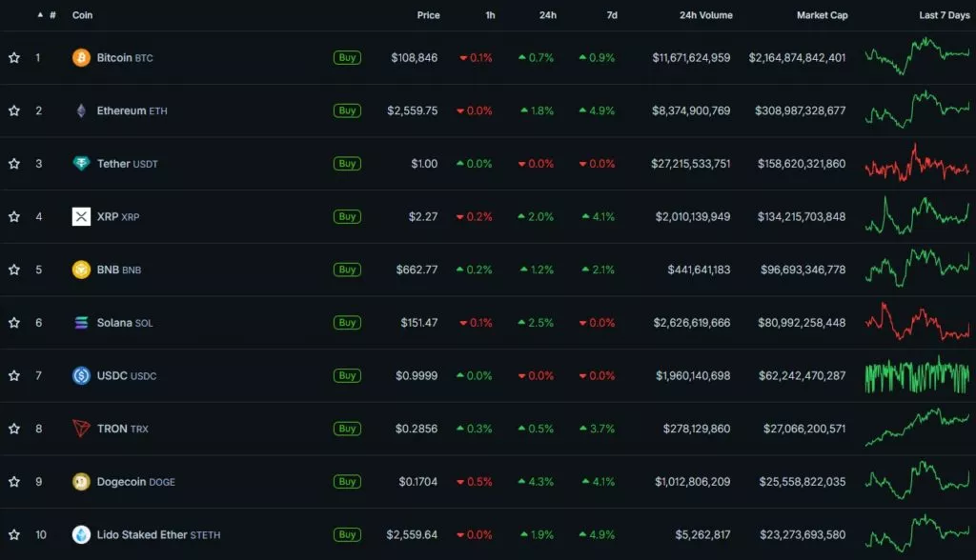Sort by the Price column header
The width and height of the screenshot is (976, 560).
click(428, 15)
